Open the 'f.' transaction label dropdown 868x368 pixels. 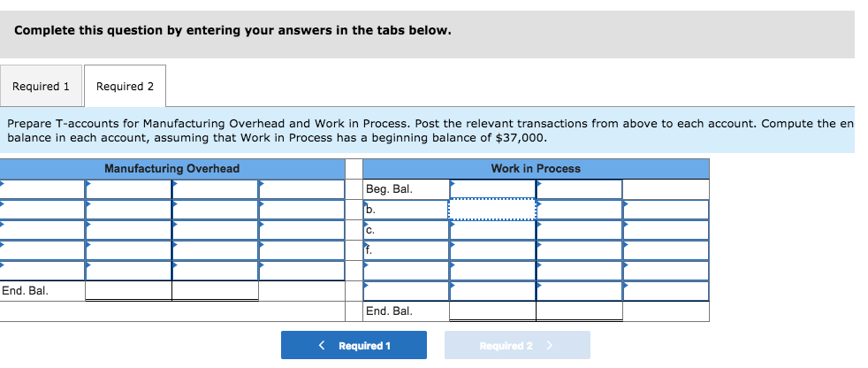coord(406,250)
